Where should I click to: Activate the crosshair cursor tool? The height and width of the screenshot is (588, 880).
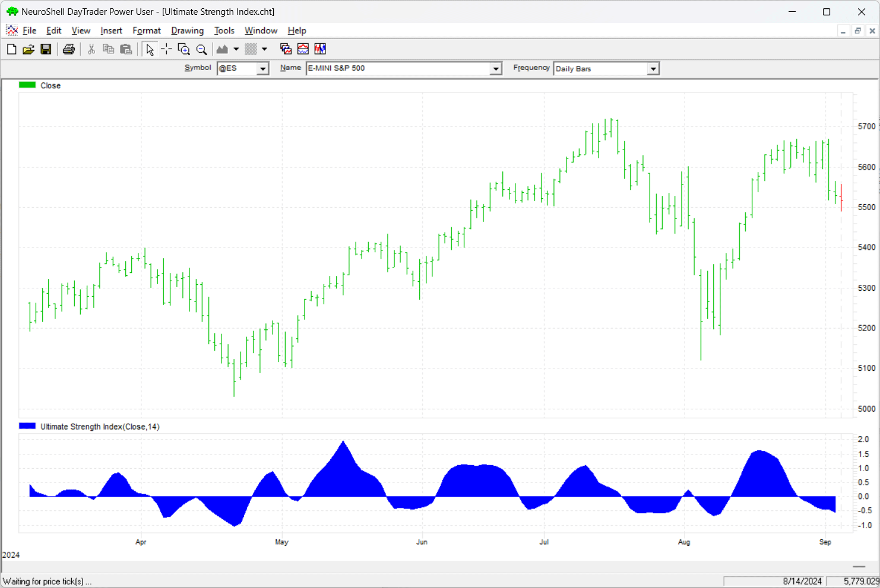coord(167,49)
